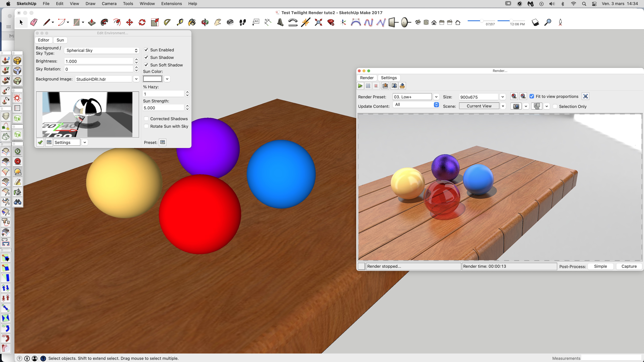The image size is (644, 362).
Task: Click the Stop Render button
Action: (376, 86)
